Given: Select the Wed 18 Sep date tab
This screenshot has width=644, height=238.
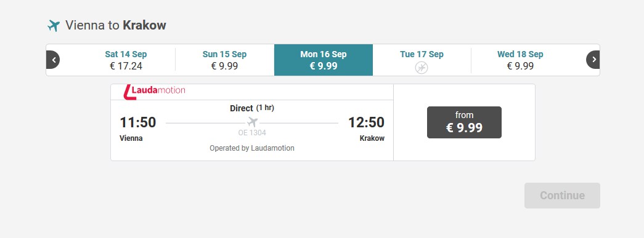Looking at the screenshot, I should (520, 60).
